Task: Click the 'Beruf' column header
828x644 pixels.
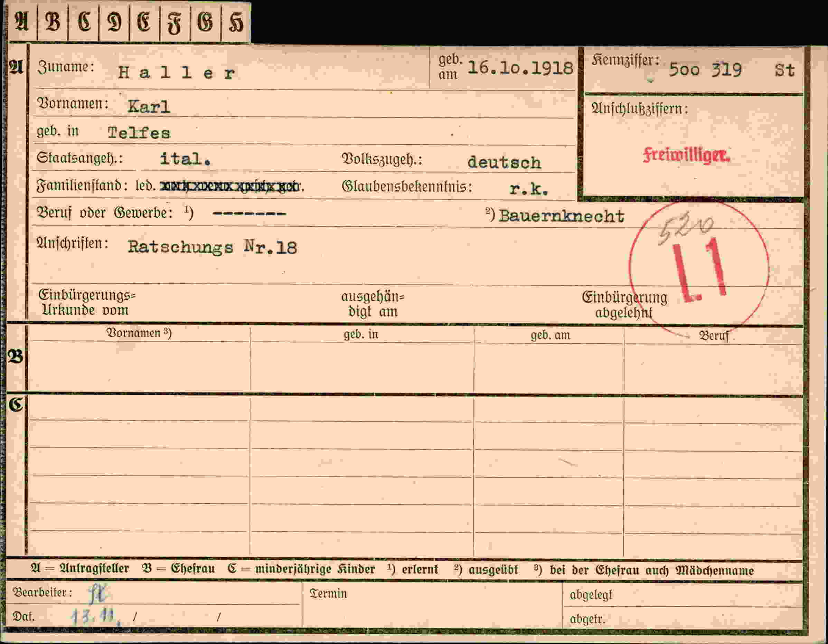Action: 714,336
